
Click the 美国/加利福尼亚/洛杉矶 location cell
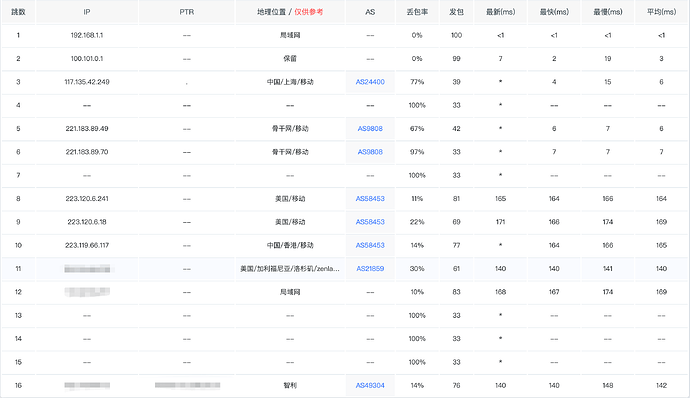pos(290,269)
